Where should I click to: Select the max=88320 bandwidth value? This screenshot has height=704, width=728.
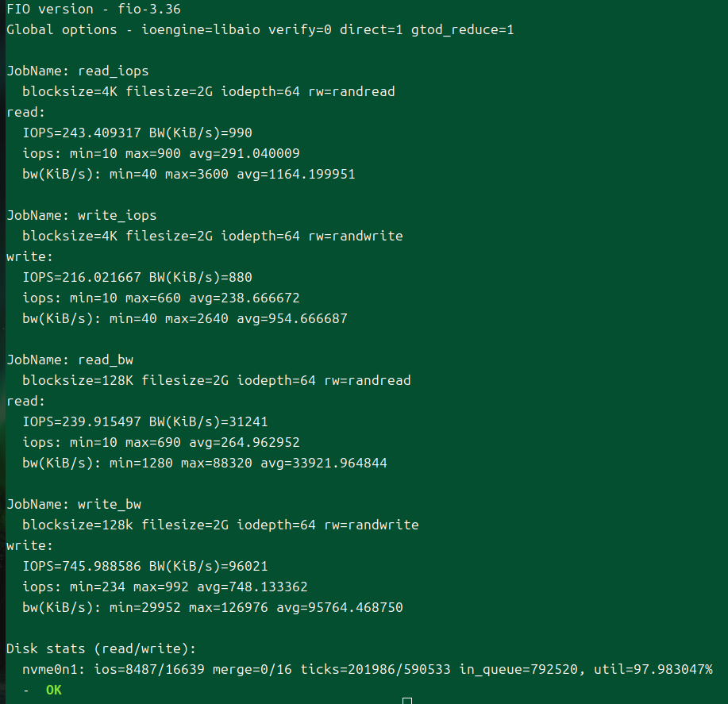coord(217,464)
